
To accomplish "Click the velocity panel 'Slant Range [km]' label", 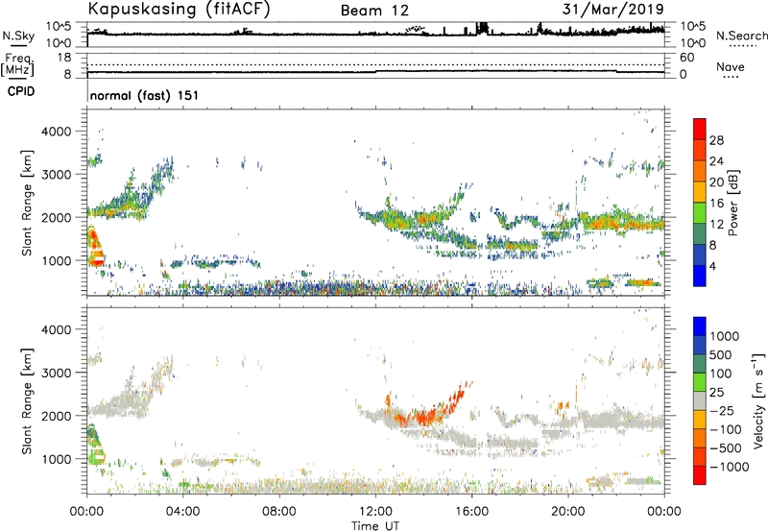I will (27, 400).
